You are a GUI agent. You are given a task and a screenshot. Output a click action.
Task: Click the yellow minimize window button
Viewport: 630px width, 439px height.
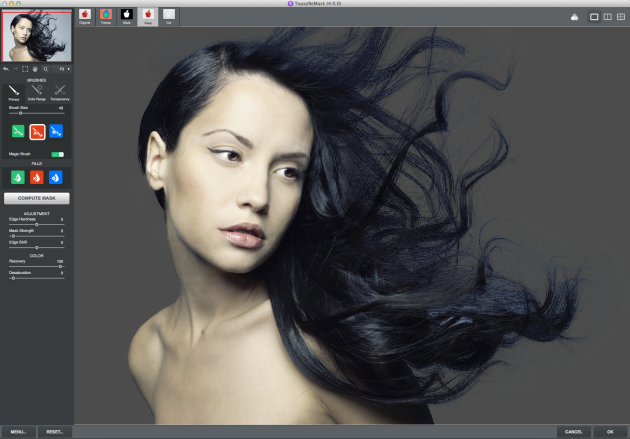11,3
